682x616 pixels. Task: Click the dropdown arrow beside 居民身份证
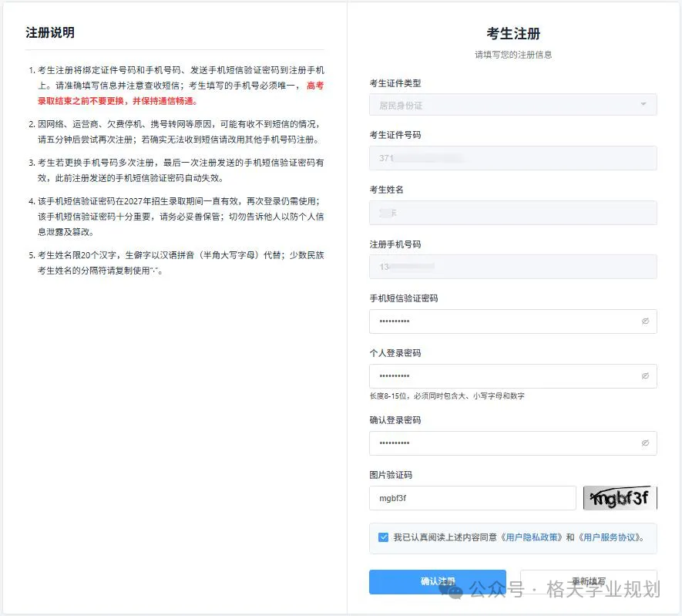pyautogui.click(x=643, y=104)
